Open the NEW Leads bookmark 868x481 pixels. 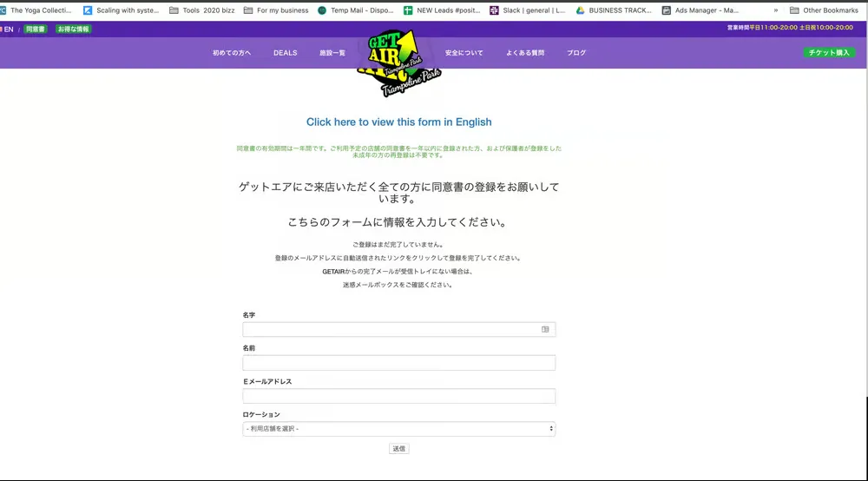pos(442,10)
